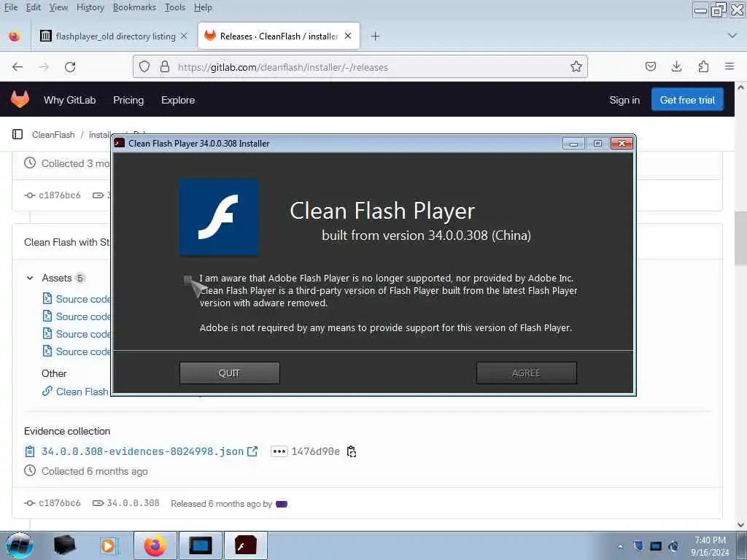
Task: Open CleanFlash breadcrumb link
Action: point(53,135)
